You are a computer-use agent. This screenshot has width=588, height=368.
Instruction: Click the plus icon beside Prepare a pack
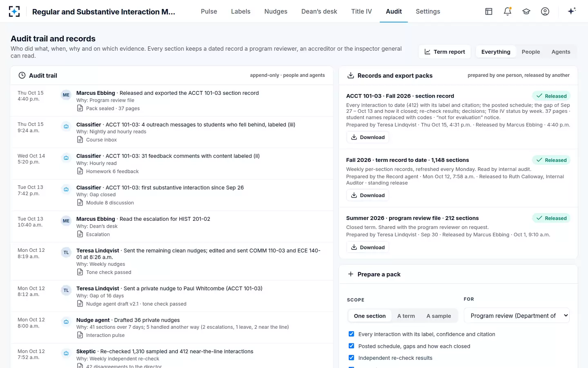click(350, 274)
